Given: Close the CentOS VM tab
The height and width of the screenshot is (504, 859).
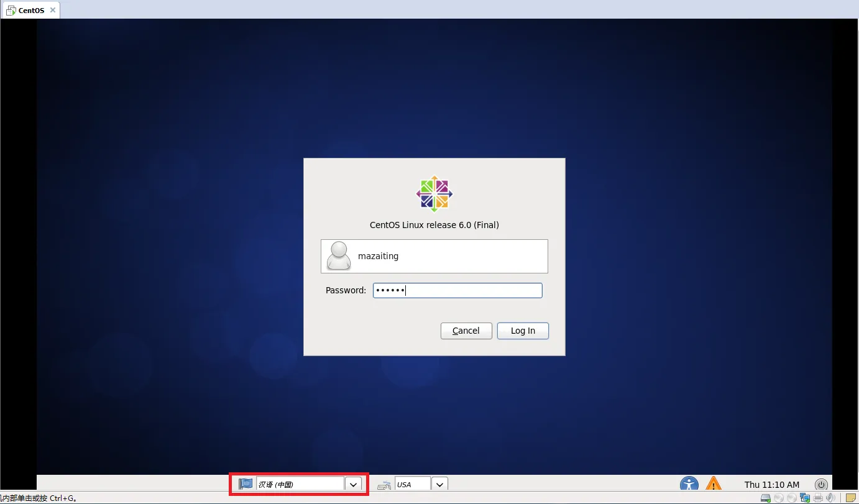Looking at the screenshot, I should click(x=53, y=10).
